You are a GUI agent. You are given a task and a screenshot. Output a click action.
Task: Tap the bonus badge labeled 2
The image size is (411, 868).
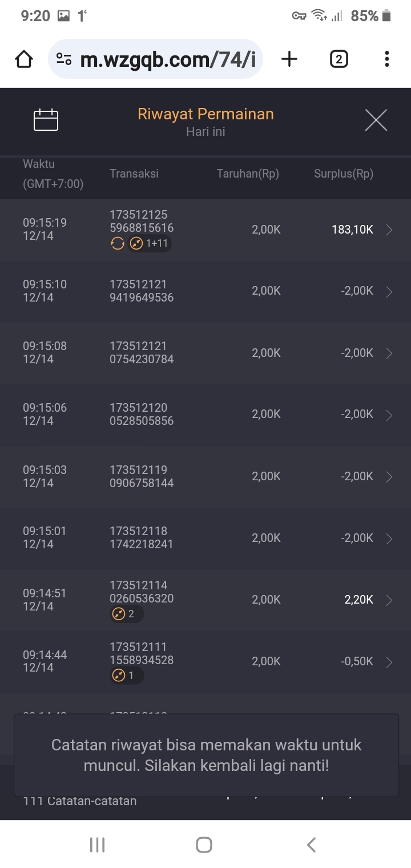coord(126,614)
